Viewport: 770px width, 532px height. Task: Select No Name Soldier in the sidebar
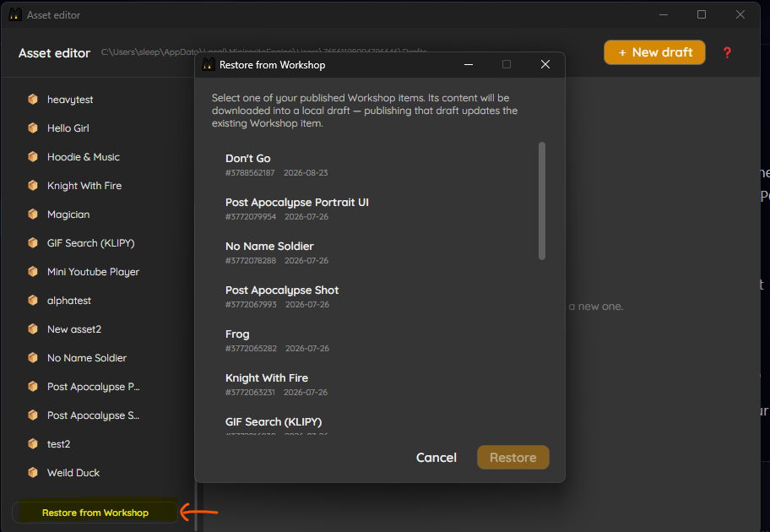click(x=87, y=357)
